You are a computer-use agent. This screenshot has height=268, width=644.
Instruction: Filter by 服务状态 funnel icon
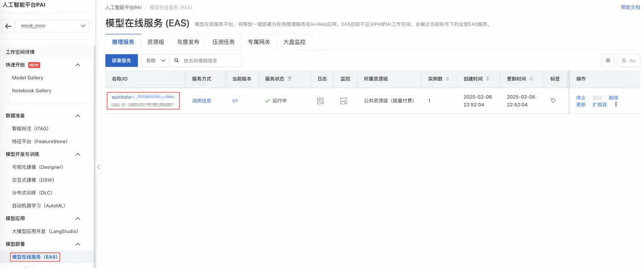(290, 79)
